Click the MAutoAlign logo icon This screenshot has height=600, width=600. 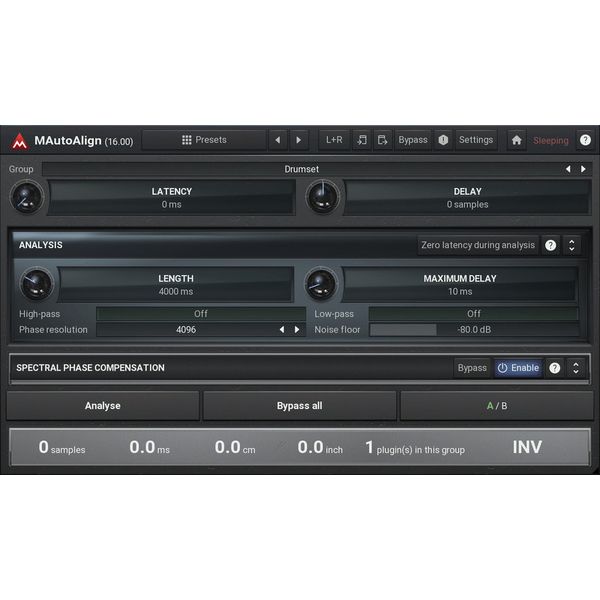20,140
